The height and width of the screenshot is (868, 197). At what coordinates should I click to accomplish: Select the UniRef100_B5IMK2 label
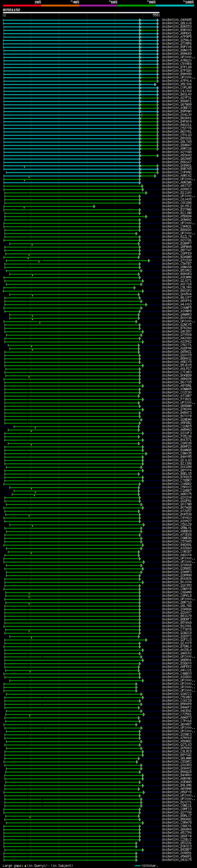[x=177, y=270]
